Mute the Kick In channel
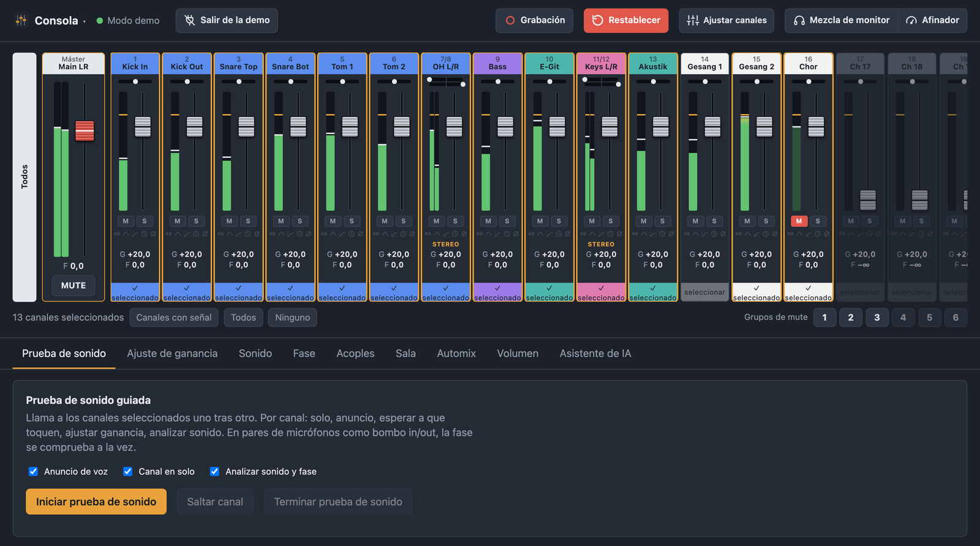 click(126, 221)
